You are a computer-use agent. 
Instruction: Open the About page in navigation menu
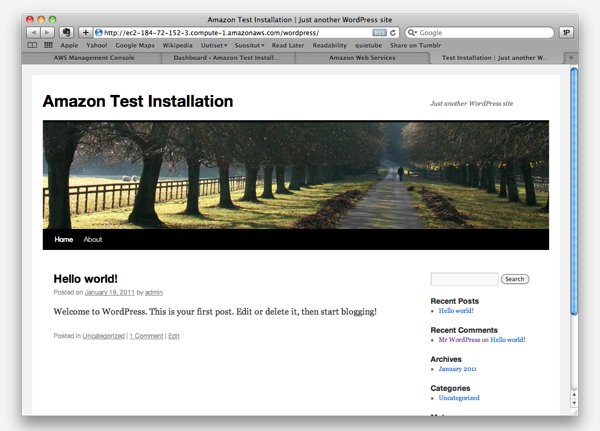coord(93,240)
